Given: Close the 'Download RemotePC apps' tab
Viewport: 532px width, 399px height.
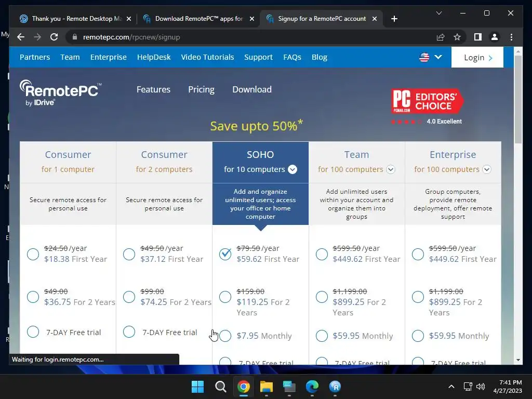Looking at the screenshot, I should 252,19.
